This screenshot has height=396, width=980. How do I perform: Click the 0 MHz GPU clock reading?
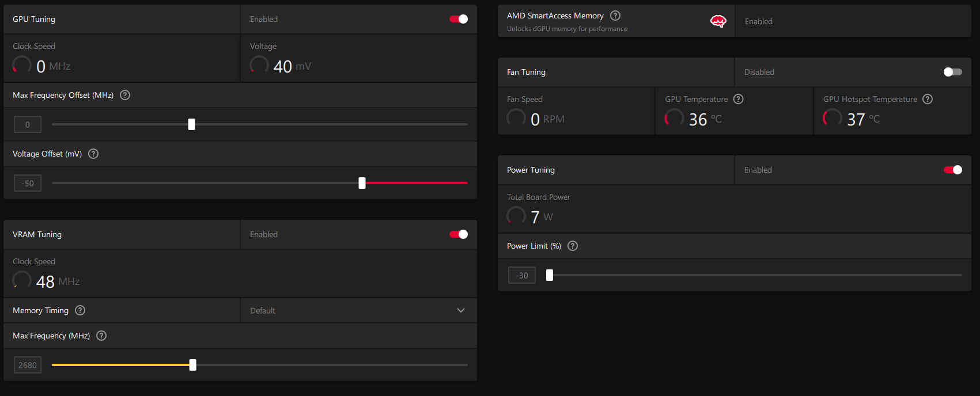53,66
